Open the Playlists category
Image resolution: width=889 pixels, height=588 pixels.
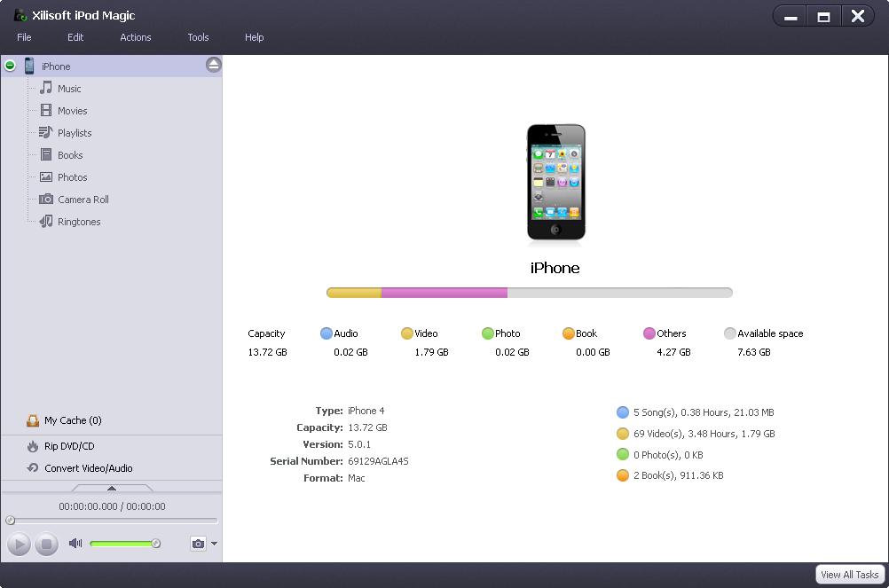[75, 133]
